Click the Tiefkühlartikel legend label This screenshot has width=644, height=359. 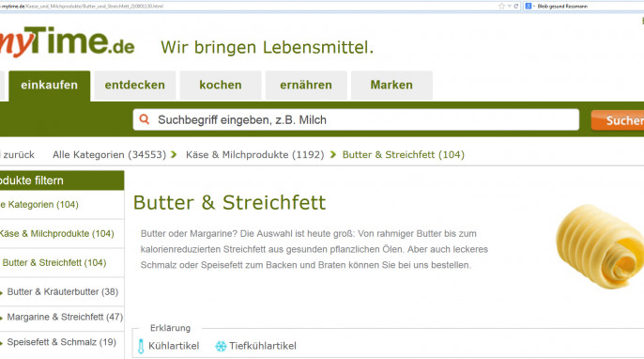pos(263,346)
